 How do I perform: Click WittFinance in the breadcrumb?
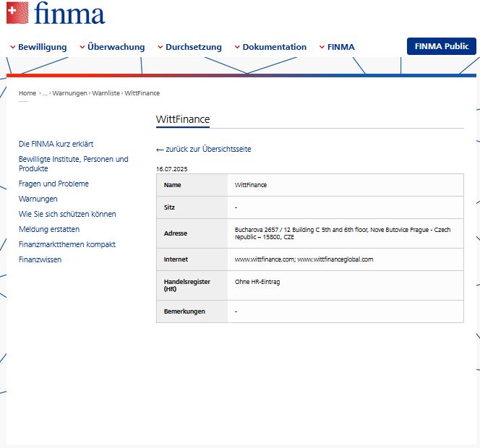pyautogui.click(x=142, y=93)
